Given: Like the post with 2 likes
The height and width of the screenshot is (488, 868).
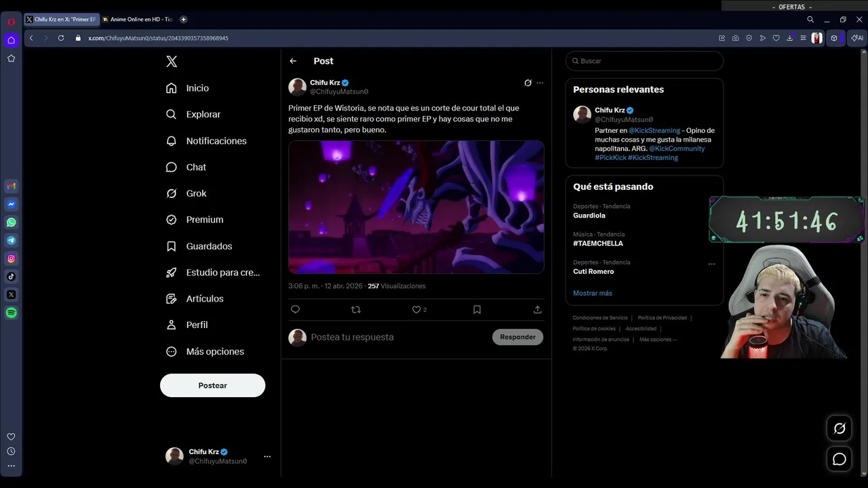Looking at the screenshot, I should point(420,309).
